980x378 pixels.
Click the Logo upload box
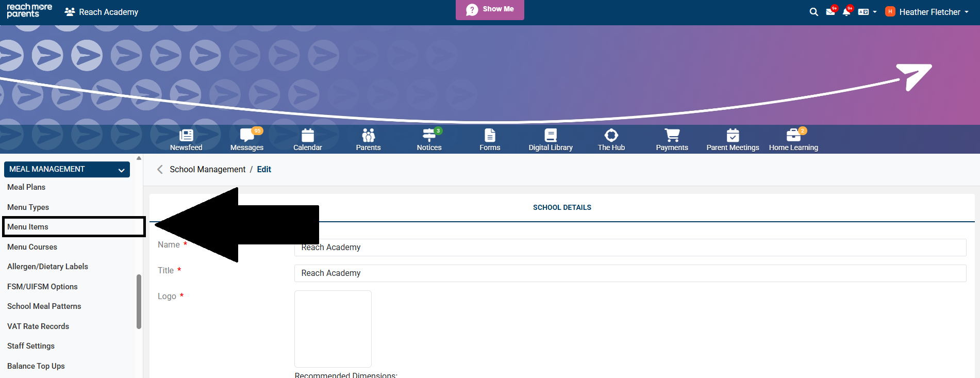coord(333,329)
